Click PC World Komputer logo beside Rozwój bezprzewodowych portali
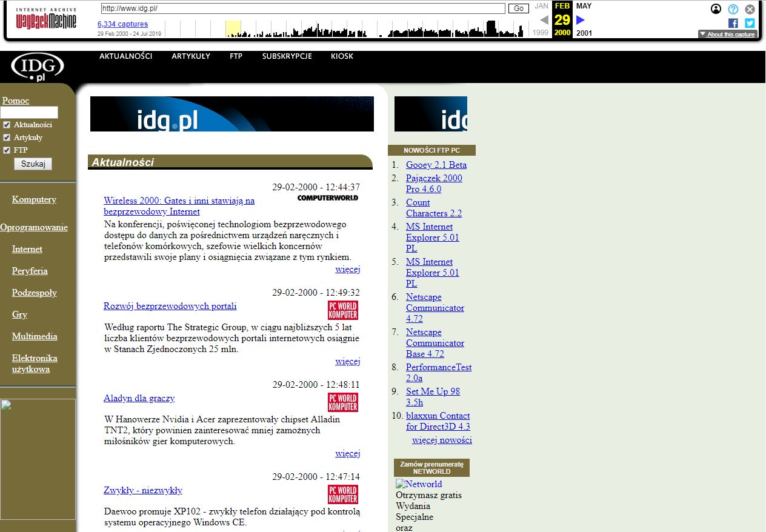This screenshot has width=766, height=532. 343,310
